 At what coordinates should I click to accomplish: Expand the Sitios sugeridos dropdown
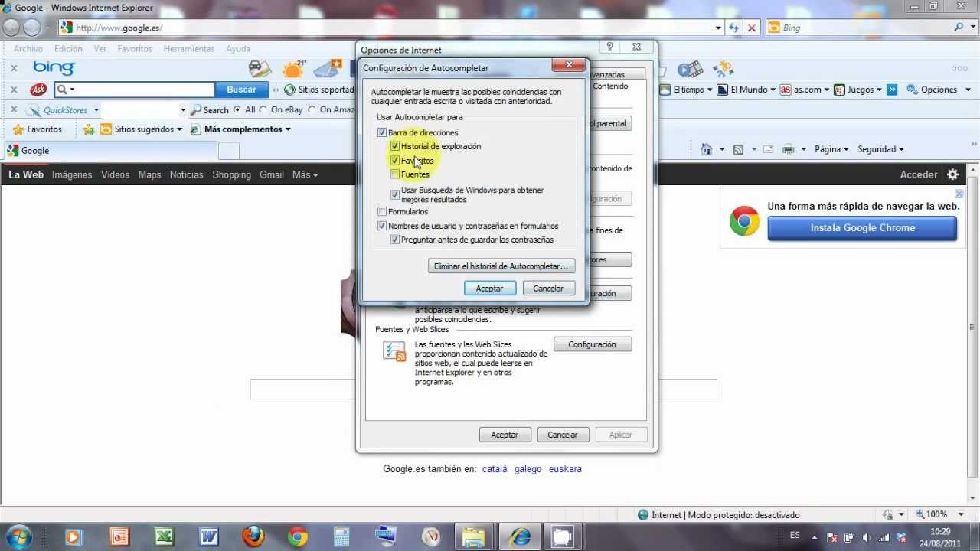[179, 129]
